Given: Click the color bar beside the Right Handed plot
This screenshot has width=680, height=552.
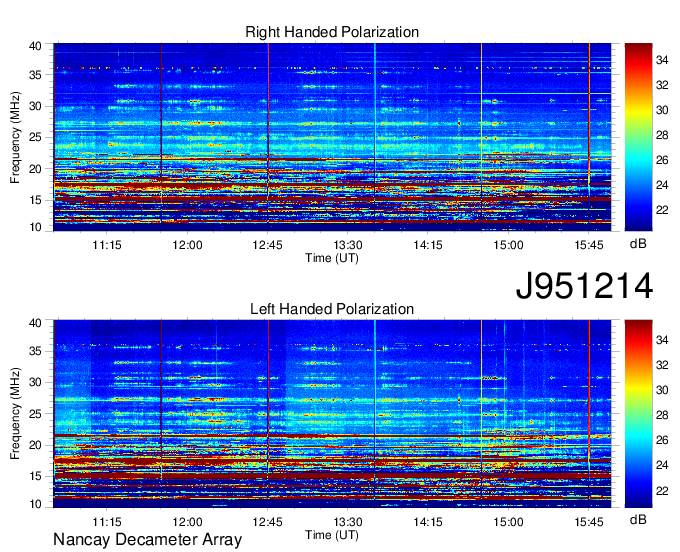Looking at the screenshot, I should pyautogui.click(x=638, y=137).
